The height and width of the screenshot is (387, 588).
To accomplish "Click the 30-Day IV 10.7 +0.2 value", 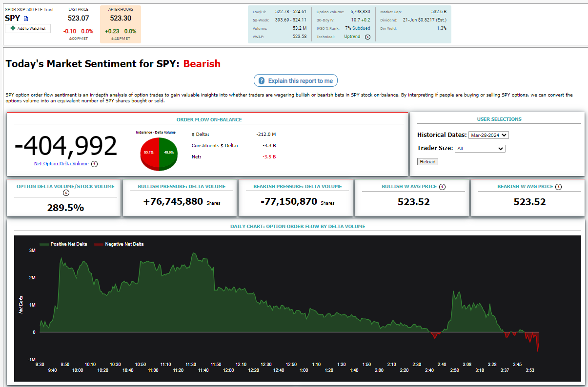I will click(x=361, y=20).
